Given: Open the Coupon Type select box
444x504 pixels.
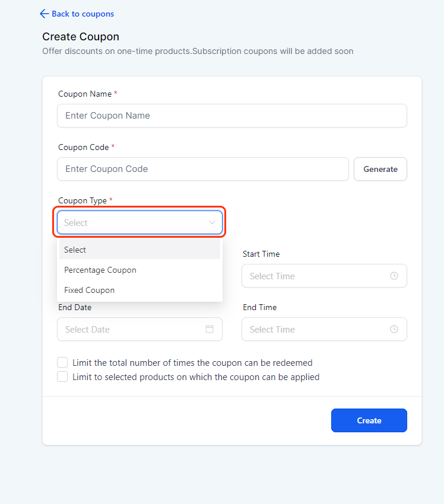Looking at the screenshot, I should 139,222.
